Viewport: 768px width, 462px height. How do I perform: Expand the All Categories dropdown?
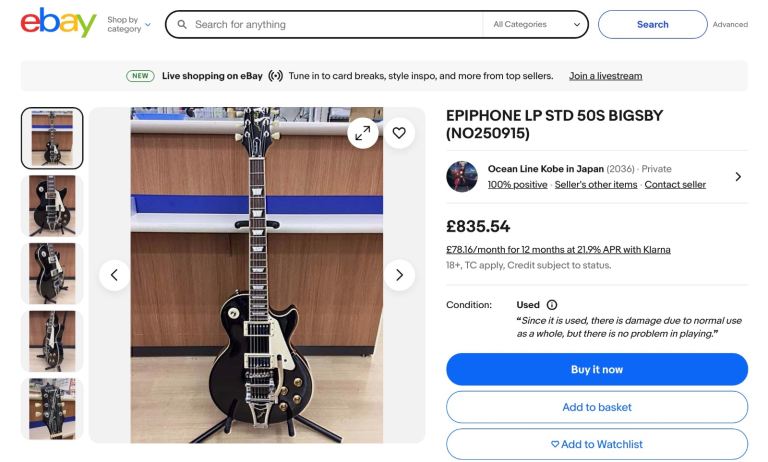(535, 24)
